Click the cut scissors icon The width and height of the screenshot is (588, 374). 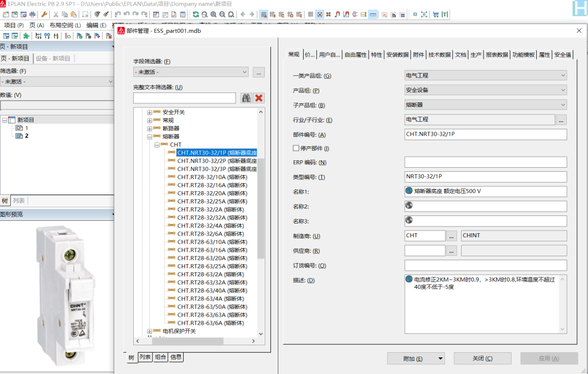[x=56, y=14]
